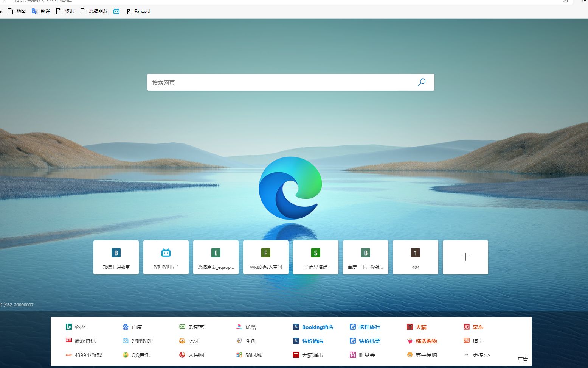Open the 优酷 link text

(251, 327)
